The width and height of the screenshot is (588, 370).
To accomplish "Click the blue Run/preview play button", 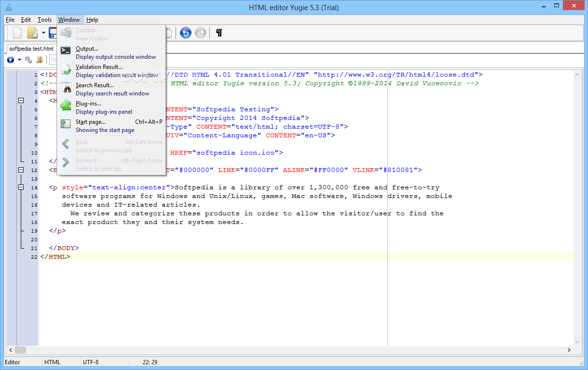I will pos(11,60).
